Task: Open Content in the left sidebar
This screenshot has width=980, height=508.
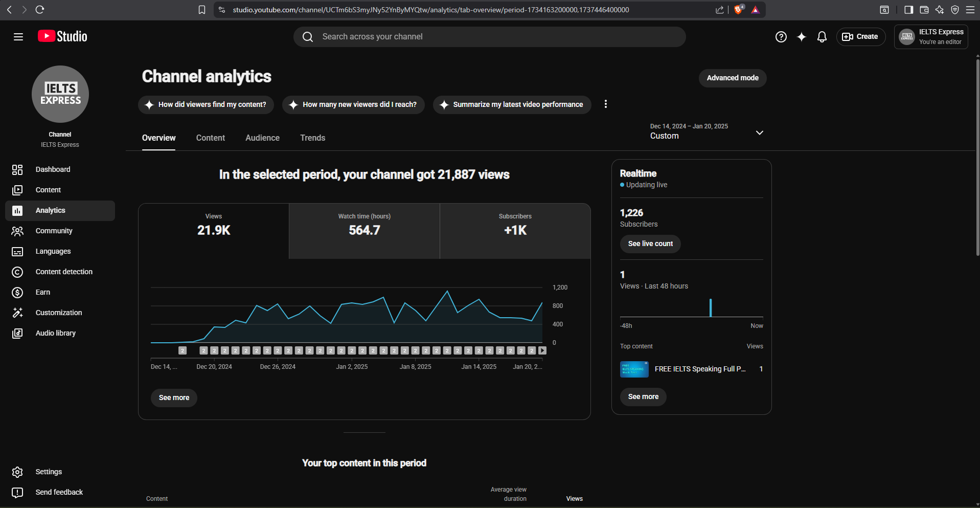Action: [x=60, y=190]
